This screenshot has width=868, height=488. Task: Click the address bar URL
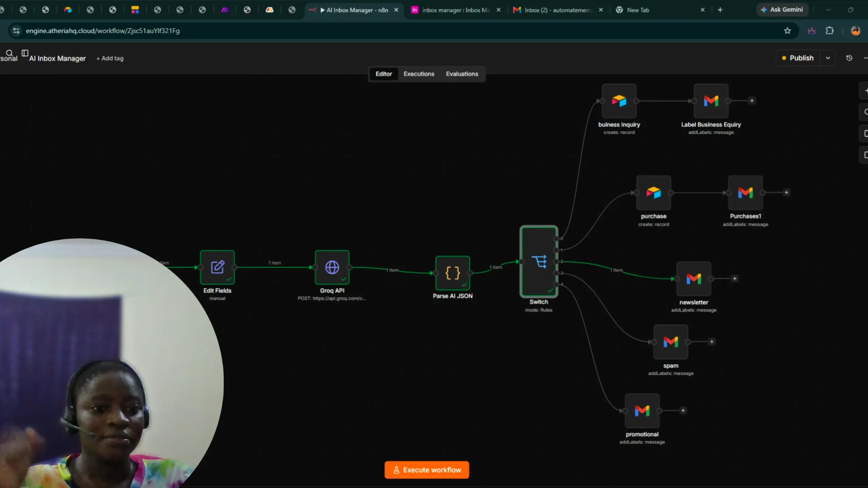[x=102, y=31]
